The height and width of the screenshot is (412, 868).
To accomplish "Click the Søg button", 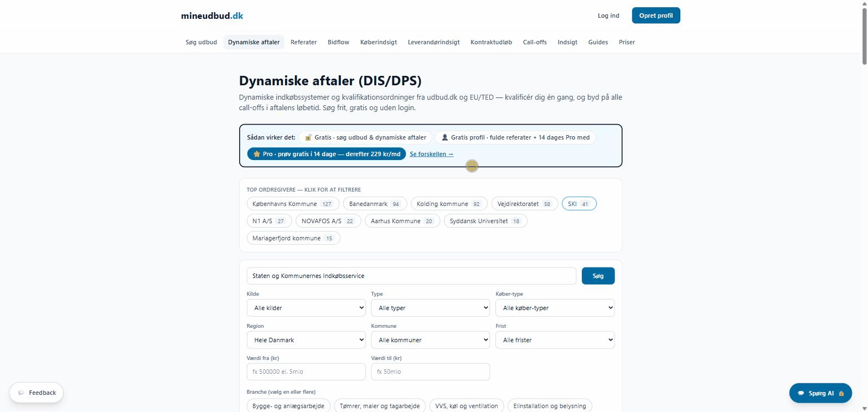I will (x=598, y=276).
